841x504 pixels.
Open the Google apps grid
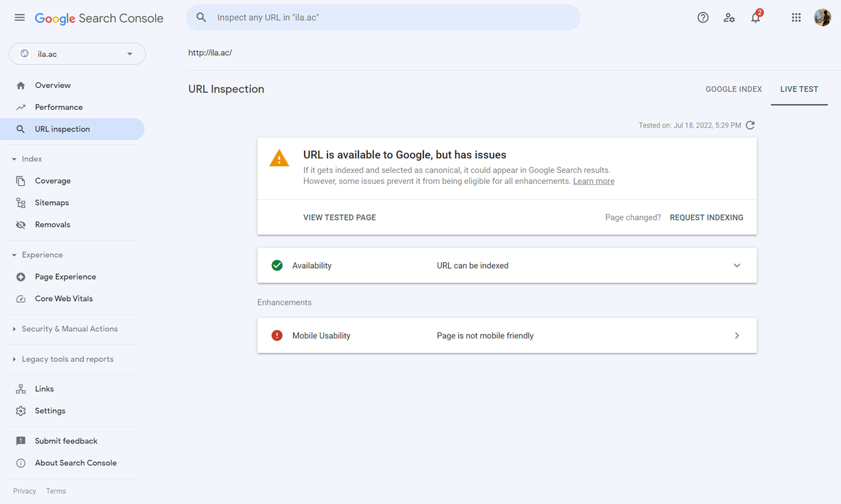click(796, 18)
